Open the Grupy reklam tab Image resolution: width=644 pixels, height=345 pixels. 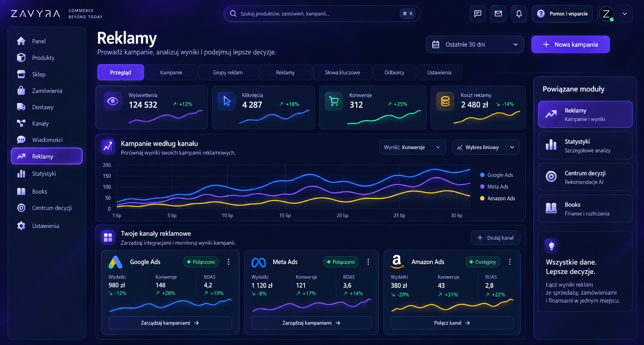click(228, 73)
